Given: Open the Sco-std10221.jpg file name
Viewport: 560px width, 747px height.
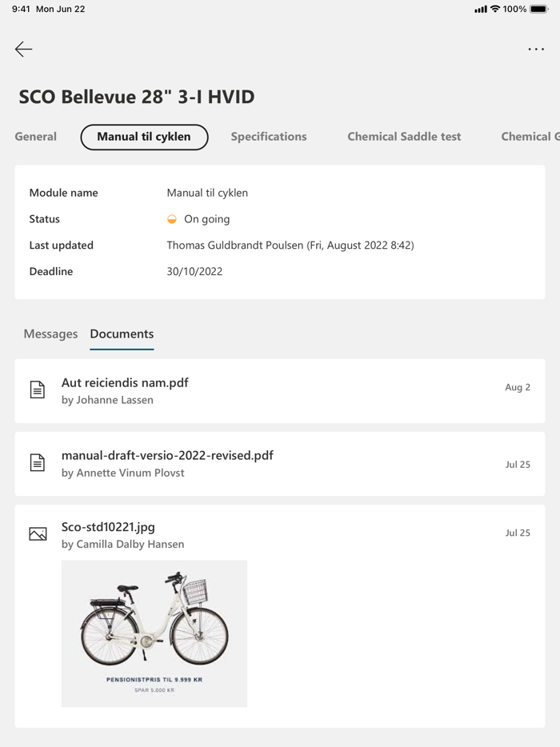Looking at the screenshot, I should point(108,528).
